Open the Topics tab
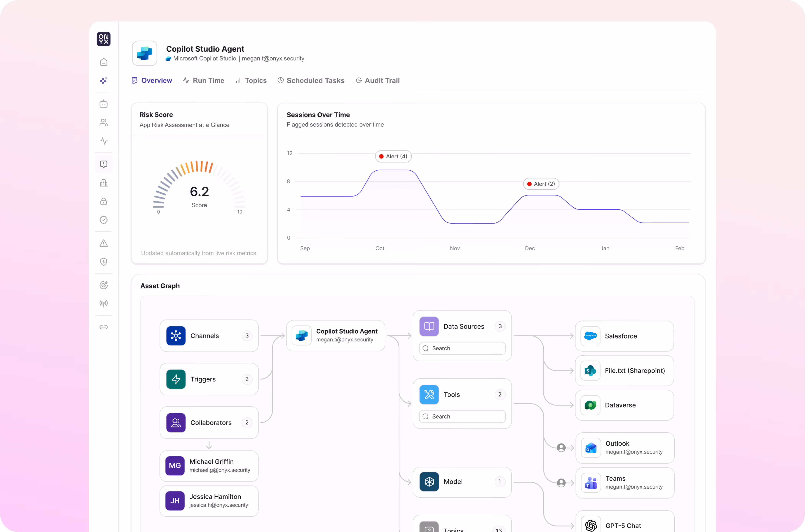 point(251,80)
